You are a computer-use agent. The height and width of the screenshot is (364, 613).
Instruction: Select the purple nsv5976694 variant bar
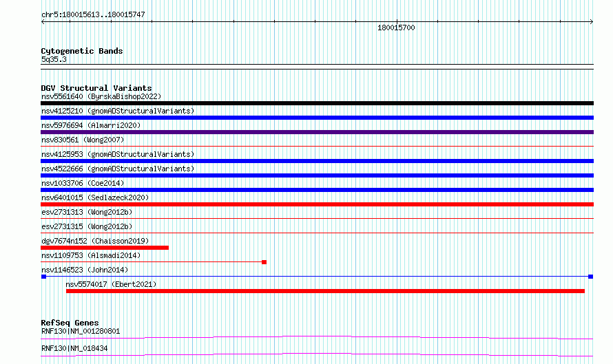coord(317,132)
